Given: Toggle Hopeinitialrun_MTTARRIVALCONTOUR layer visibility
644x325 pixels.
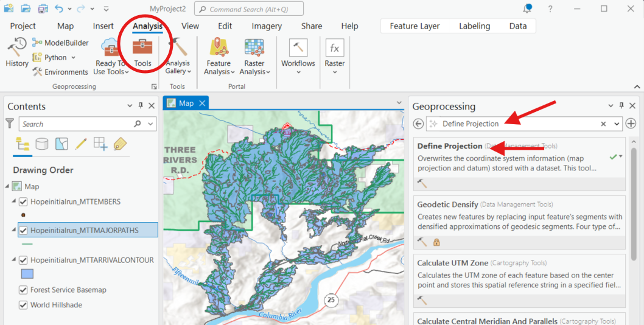Looking at the screenshot, I should (x=23, y=260).
